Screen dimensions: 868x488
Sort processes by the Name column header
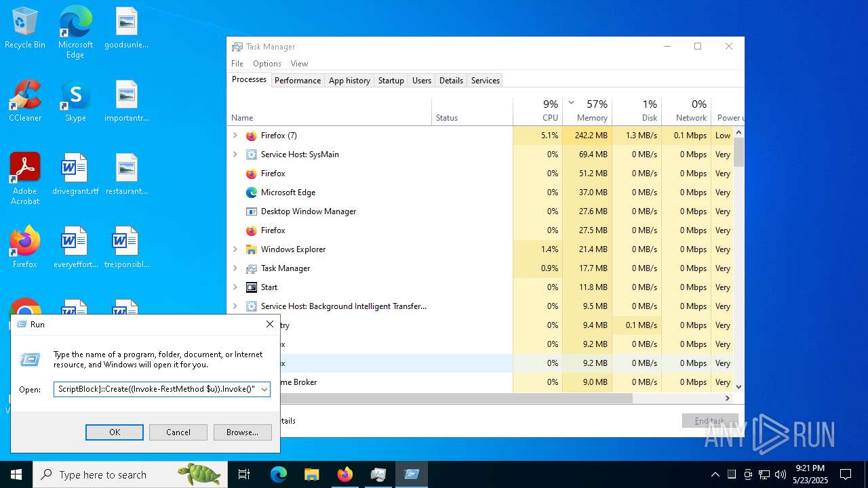(x=330, y=111)
